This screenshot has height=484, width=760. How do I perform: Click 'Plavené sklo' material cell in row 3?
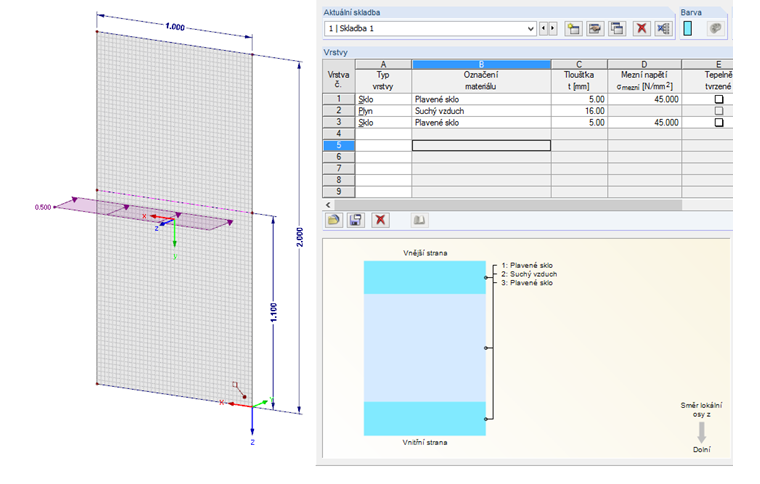(x=481, y=123)
